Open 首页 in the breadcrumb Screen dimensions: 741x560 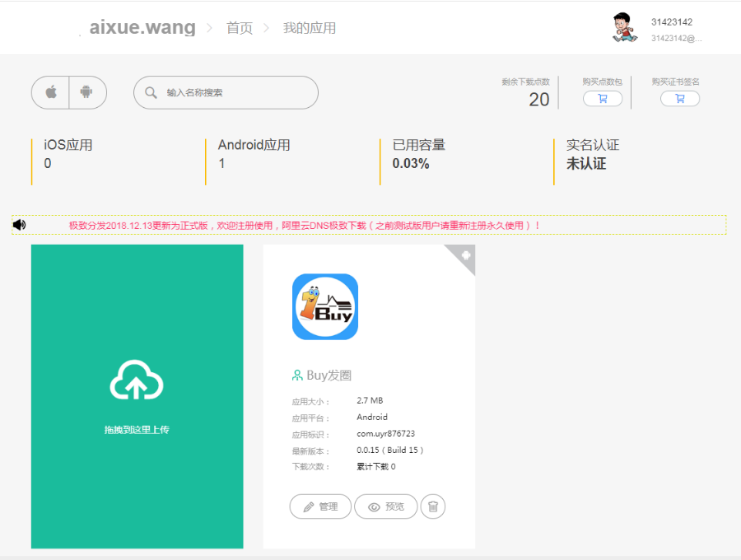click(239, 27)
